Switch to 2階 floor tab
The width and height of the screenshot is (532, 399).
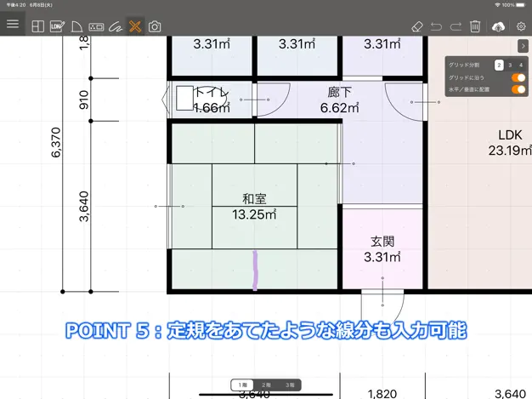[266, 385]
